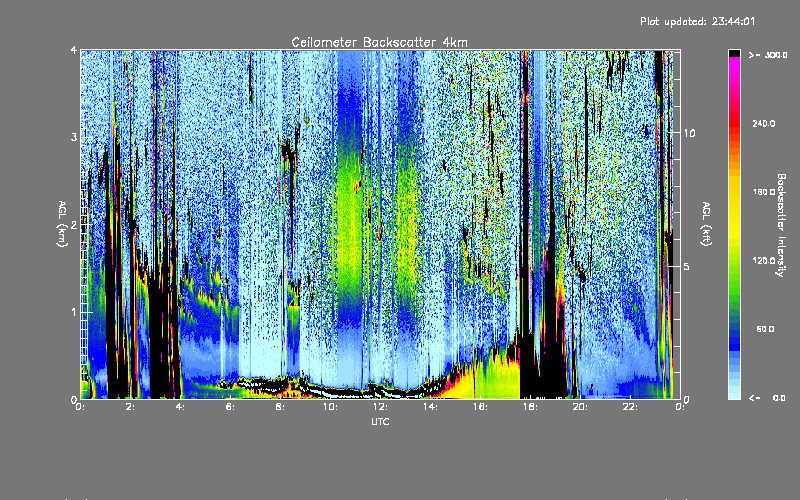The image size is (800, 500).
Task: Click the "<= 0.0" color scale value
Action: click(x=768, y=397)
